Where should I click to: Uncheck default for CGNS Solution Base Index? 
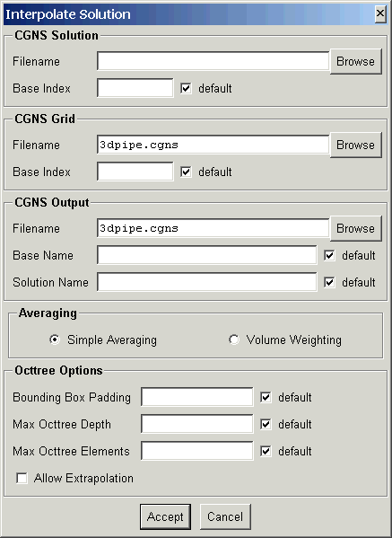(186, 88)
